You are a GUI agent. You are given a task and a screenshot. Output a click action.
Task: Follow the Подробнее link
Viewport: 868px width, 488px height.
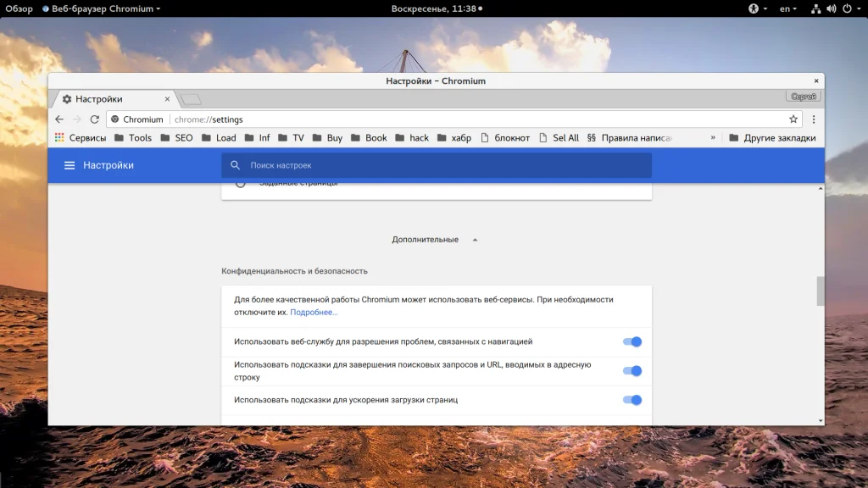pyautogui.click(x=314, y=313)
